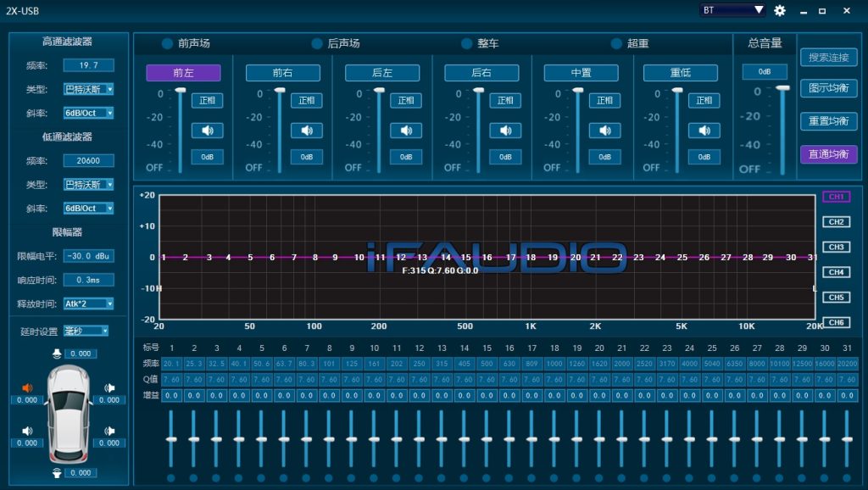
Task: Open the settings gear icon
Action: pyautogui.click(x=780, y=10)
